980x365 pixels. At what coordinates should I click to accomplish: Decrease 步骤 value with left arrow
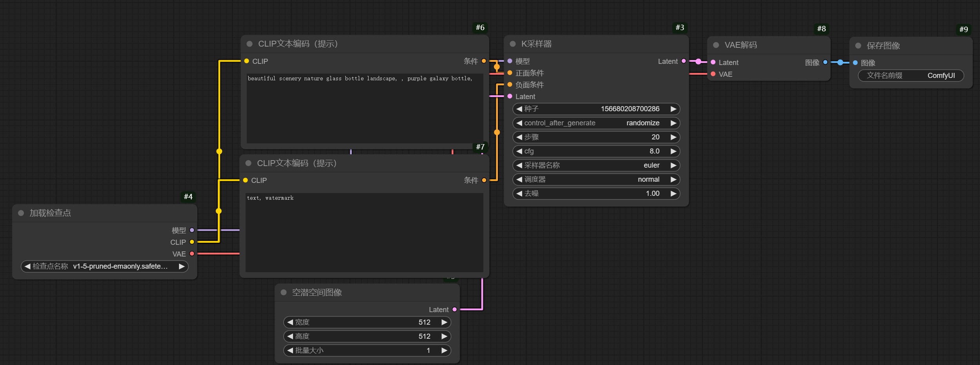tap(519, 137)
